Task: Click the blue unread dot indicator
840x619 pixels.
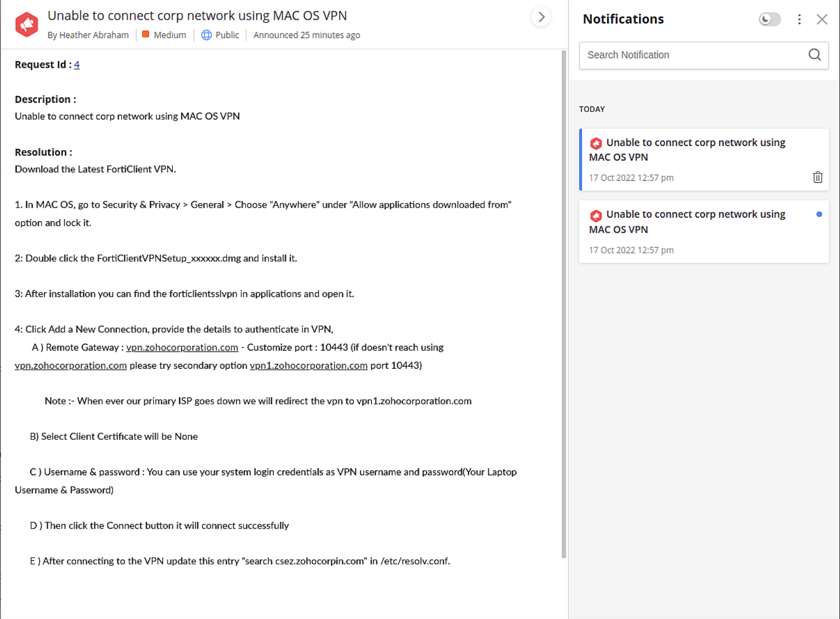Action: 819,214
